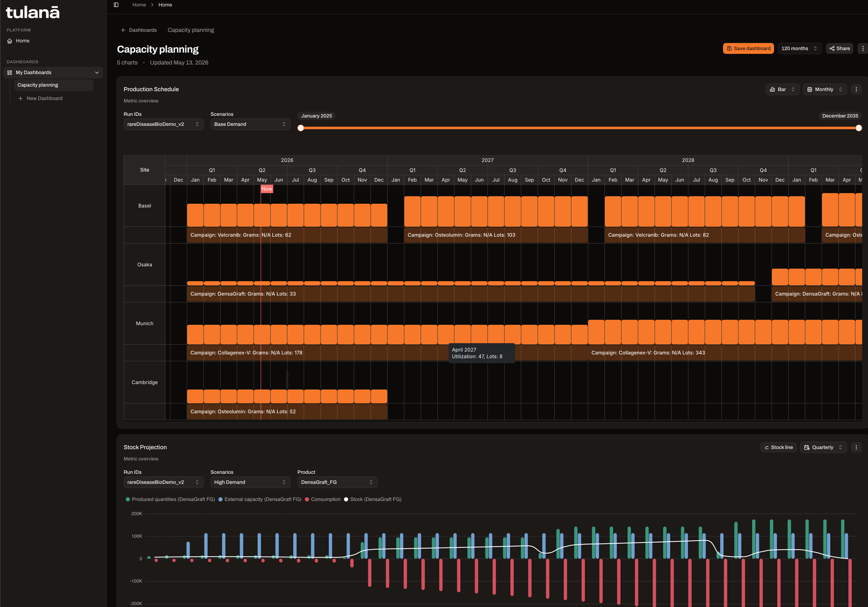
Task: Click the My Dashboards grid icon
Action: tap(10, 72)
